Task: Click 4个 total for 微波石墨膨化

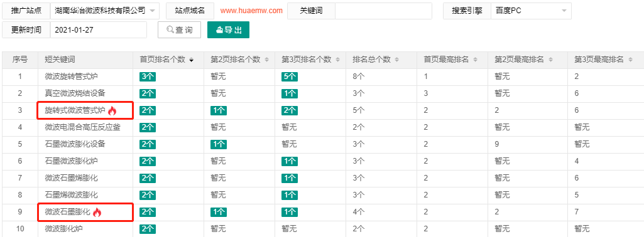Action: click(x=359, y=212)
